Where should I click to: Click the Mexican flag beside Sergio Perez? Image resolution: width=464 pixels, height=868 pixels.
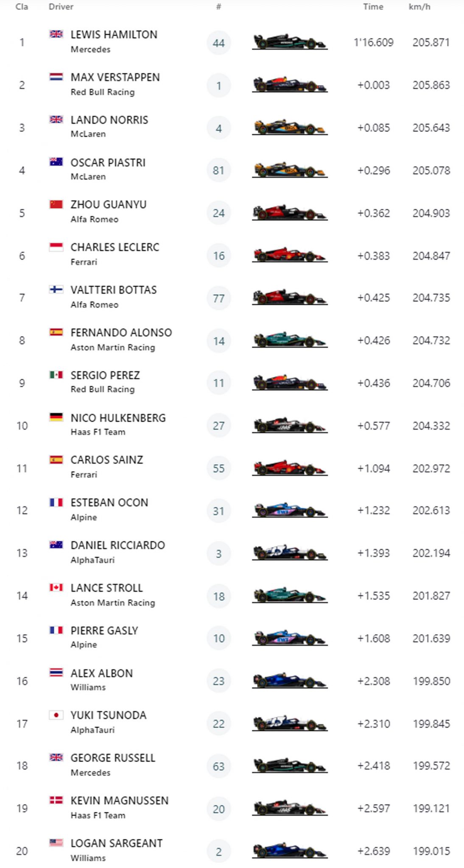click(56, 375)
